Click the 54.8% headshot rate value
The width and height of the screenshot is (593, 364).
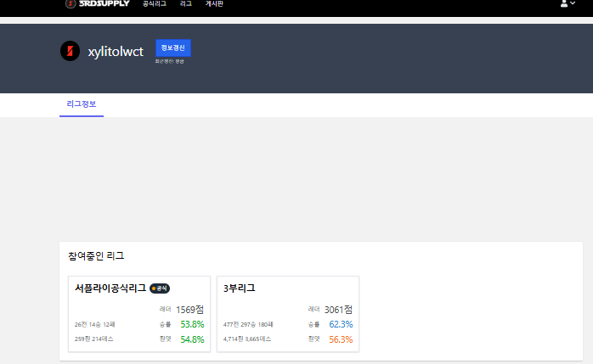pos(192,339)
